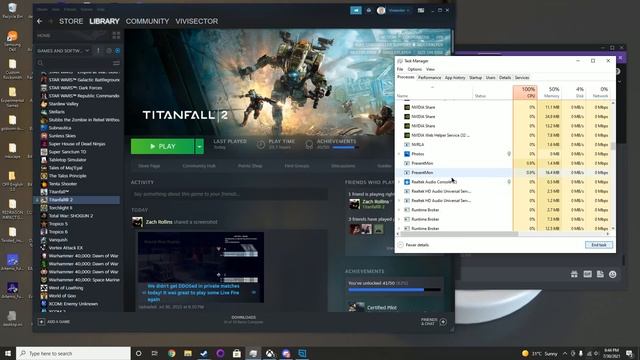The width and height of the screenshot is (640, 360).
Task: Click the gift icon in background window
Action: [574, 274]
